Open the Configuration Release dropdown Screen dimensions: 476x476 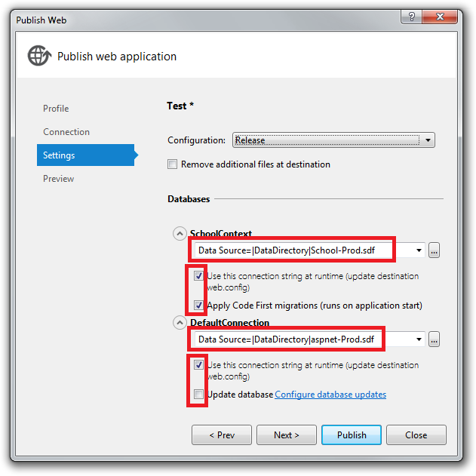pyautogui.click(x=333, y=140)
